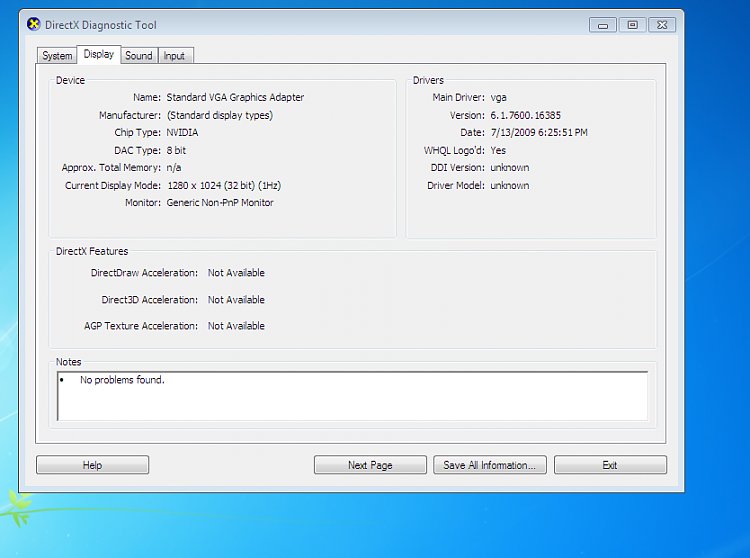Click the 'Drivers' group heading
The width and height of the screenshot is (750, 558).
[x=428, y=80]
